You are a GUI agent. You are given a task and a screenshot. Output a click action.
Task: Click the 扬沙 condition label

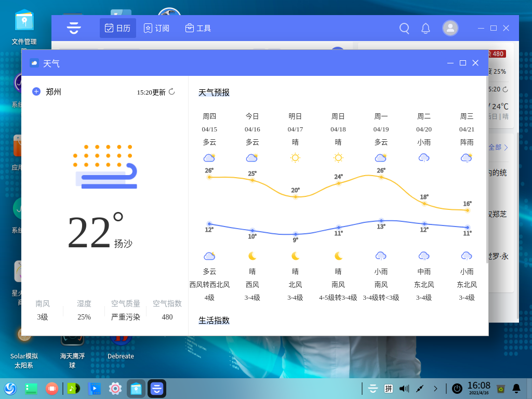tap(123, 244)
